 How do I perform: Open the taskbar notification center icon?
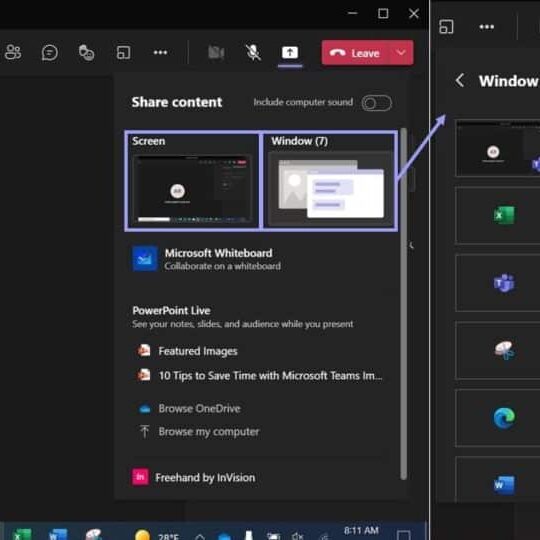403,535
